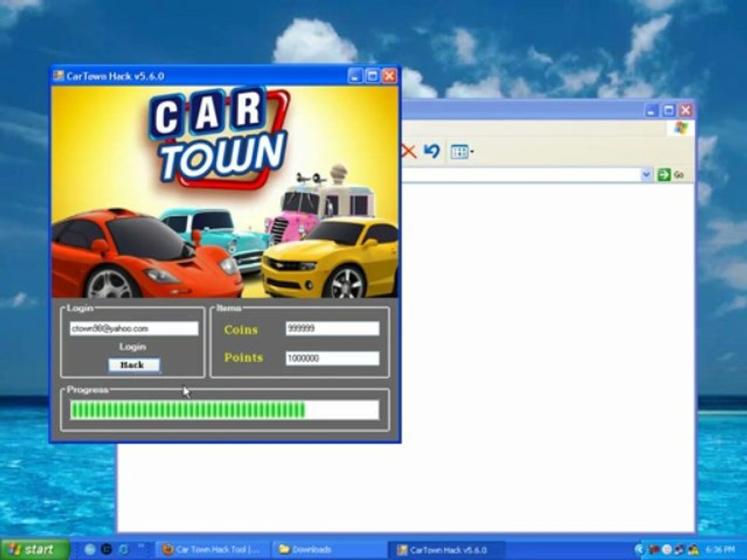Click the third Quick Launch icon before the chevron
Screen dimensions: 747x560
[124, 549]
